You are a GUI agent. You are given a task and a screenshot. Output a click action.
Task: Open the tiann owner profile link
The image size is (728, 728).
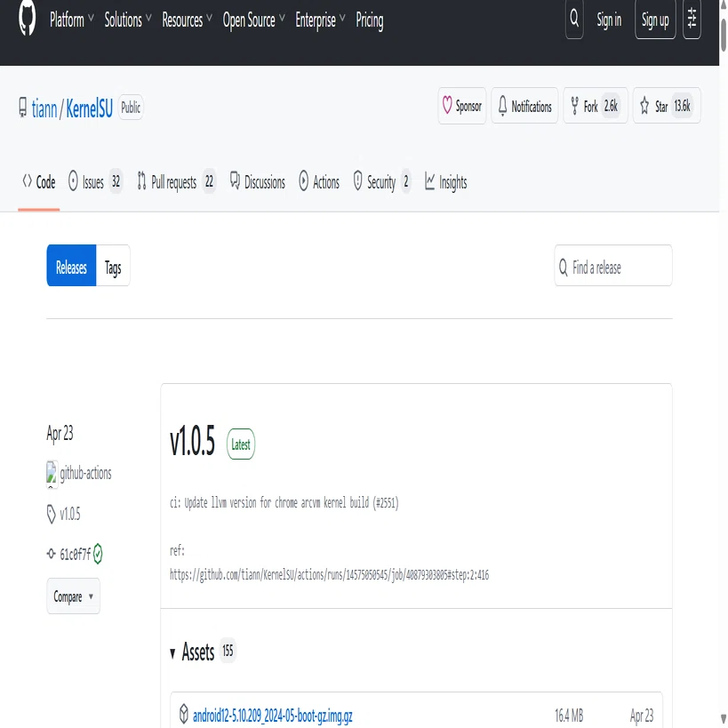coord(44,108)
